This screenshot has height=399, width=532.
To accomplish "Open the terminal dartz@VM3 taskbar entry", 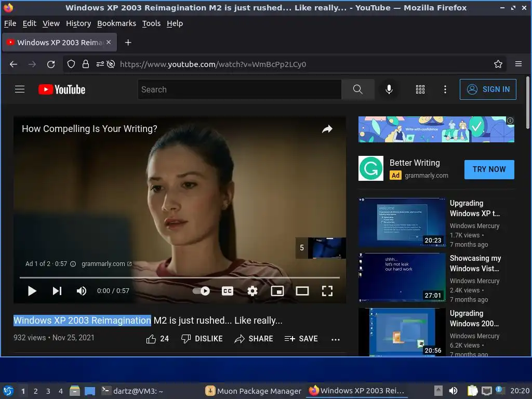I will pyautogui.click(x=132, y=391).
